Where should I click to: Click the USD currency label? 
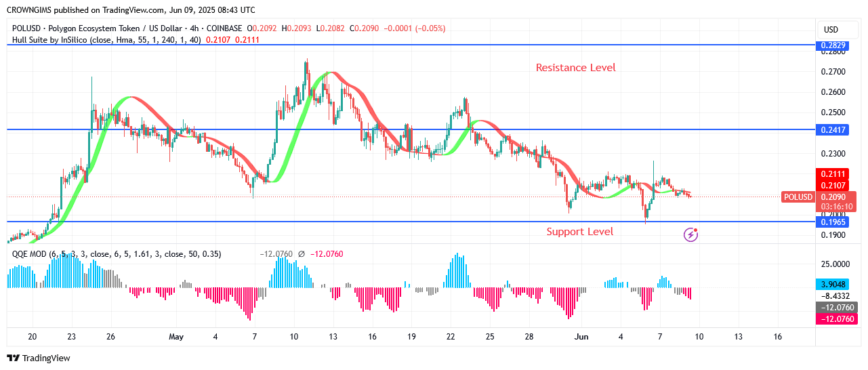(x=831, y=29)
